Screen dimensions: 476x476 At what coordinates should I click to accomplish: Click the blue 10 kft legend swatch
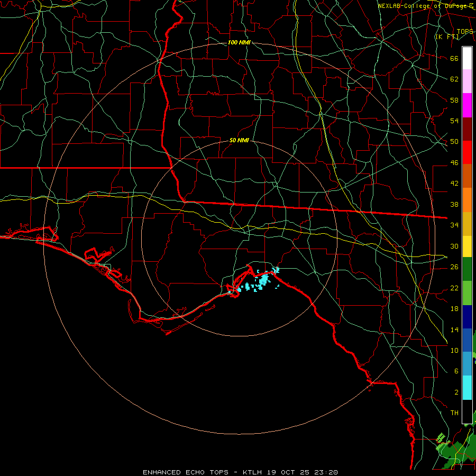[467, 340]
